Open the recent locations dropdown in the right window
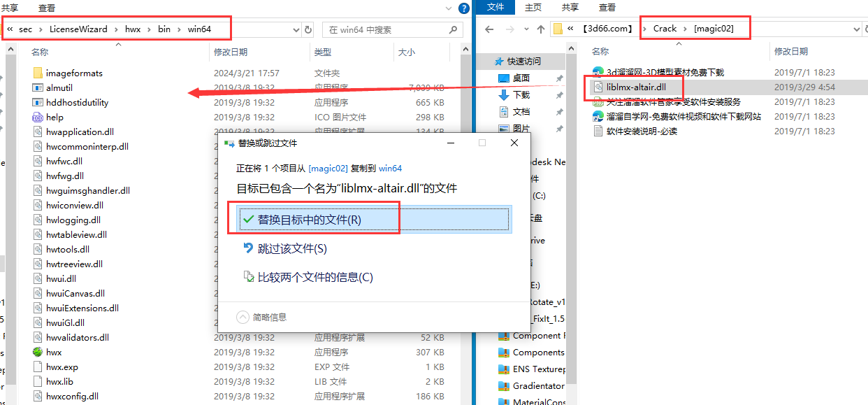 (525, 29)
